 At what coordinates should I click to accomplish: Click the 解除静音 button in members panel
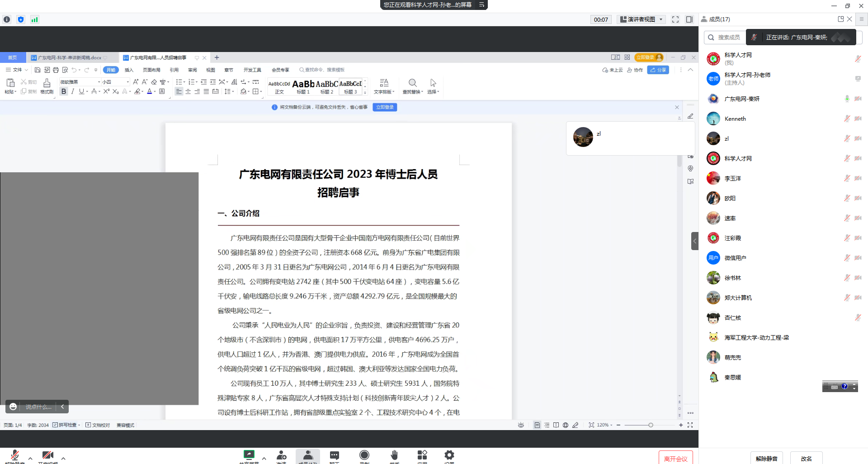click(767, 458)
